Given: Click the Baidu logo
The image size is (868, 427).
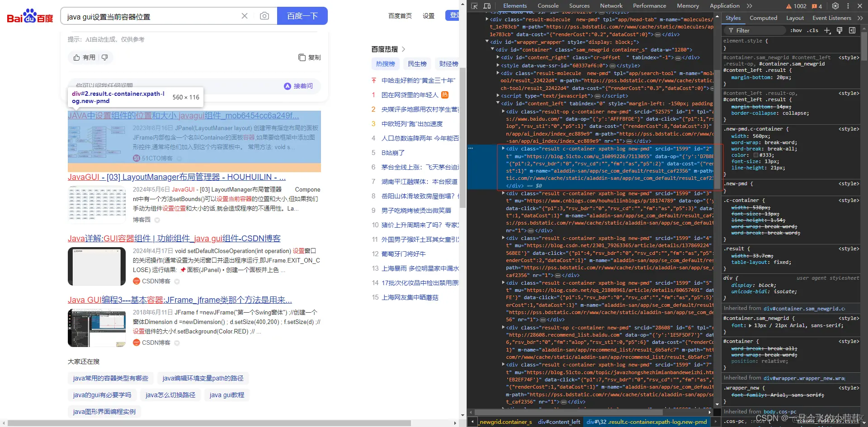Looking at the screenshot, I should pos(30,16).
